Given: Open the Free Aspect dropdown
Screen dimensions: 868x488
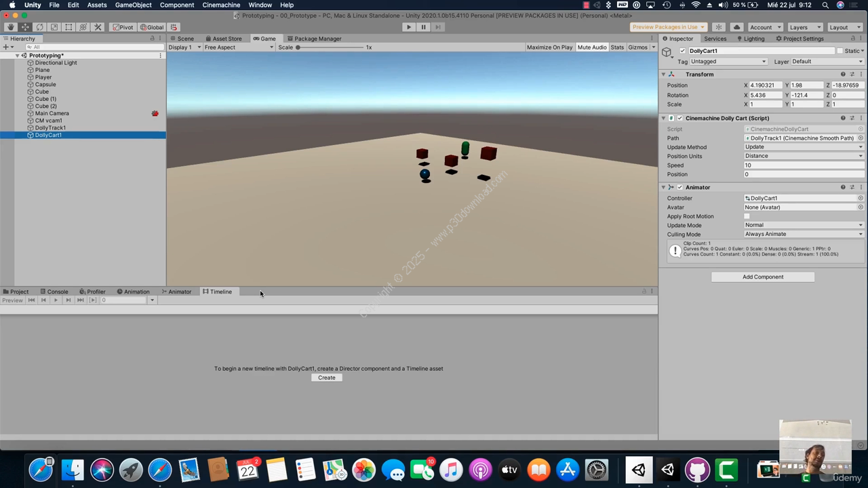Looking at the screenshot, I should 239,47.
